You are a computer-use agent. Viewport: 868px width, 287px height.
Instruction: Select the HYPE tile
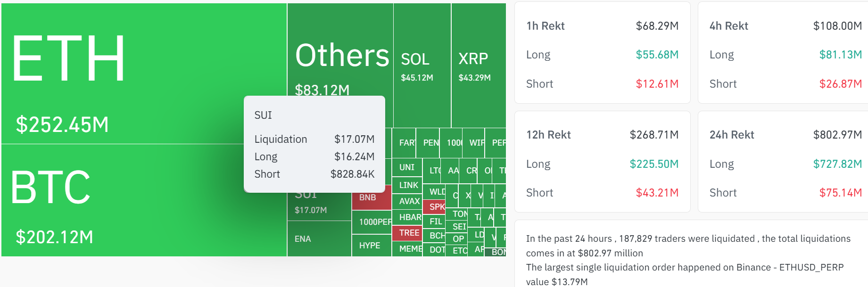pyautogui.click(x=372, y=246)
